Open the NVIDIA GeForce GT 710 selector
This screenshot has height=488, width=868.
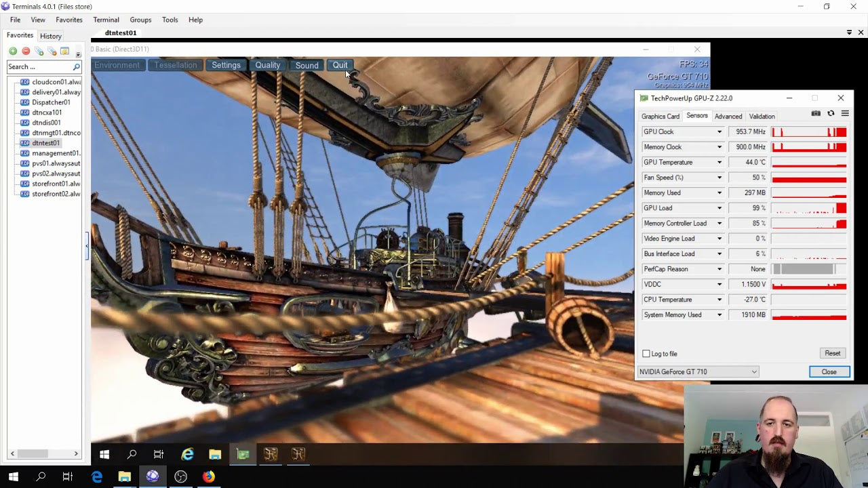pos(698,371)
